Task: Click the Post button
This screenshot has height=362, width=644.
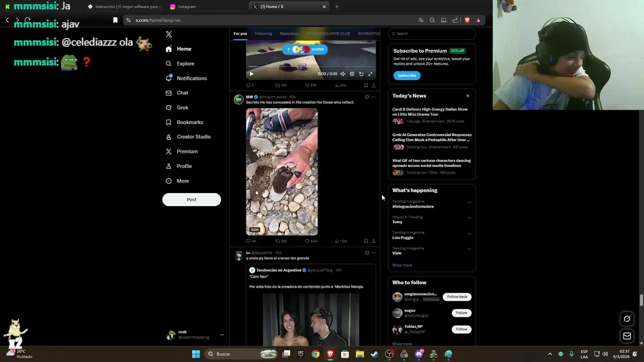Action: coord(192,200)
